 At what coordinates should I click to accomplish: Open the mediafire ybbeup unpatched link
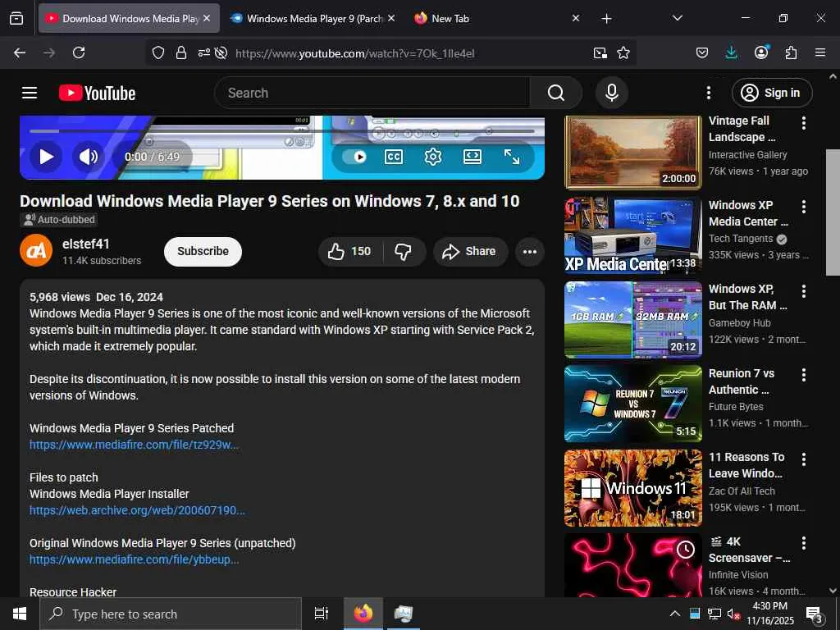[134, 559]
